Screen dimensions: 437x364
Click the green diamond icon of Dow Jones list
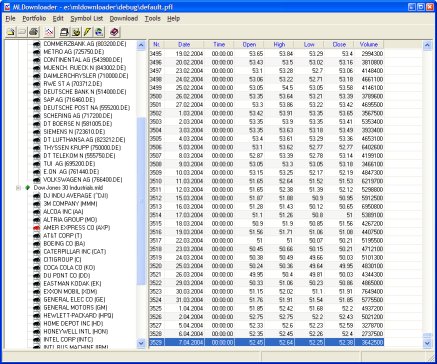click(x=28, y=188)
